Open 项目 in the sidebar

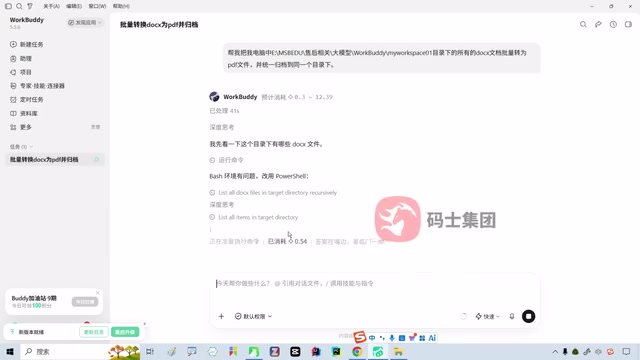pyautogui.click(x=21, y=72)
